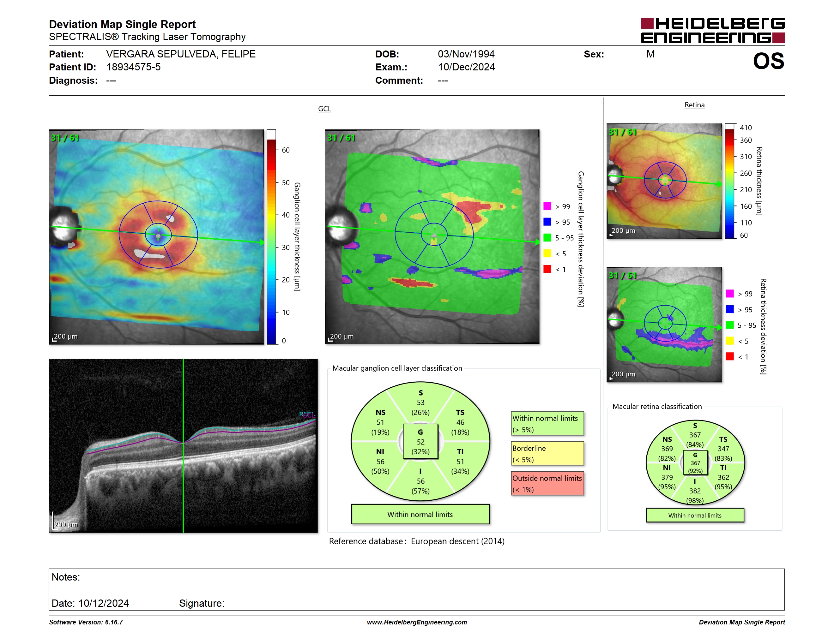Open www.HeidelbergEngineering.com footer link

coord(417,622)
